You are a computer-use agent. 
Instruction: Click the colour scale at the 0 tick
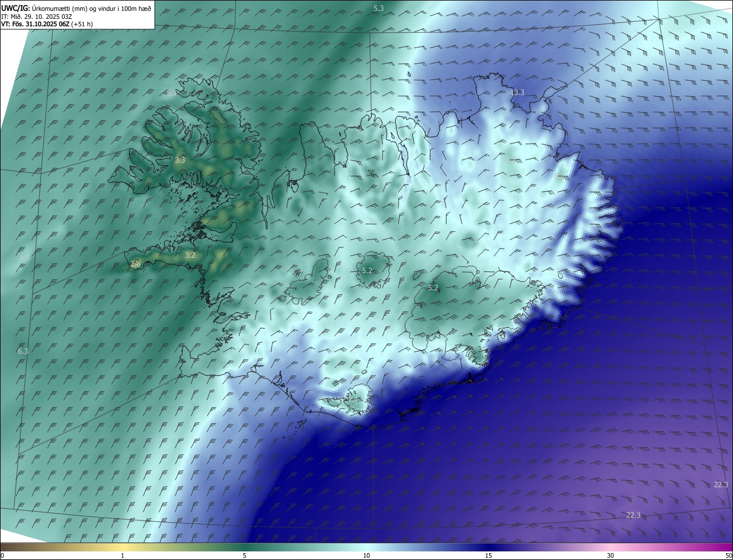[2, 555]
